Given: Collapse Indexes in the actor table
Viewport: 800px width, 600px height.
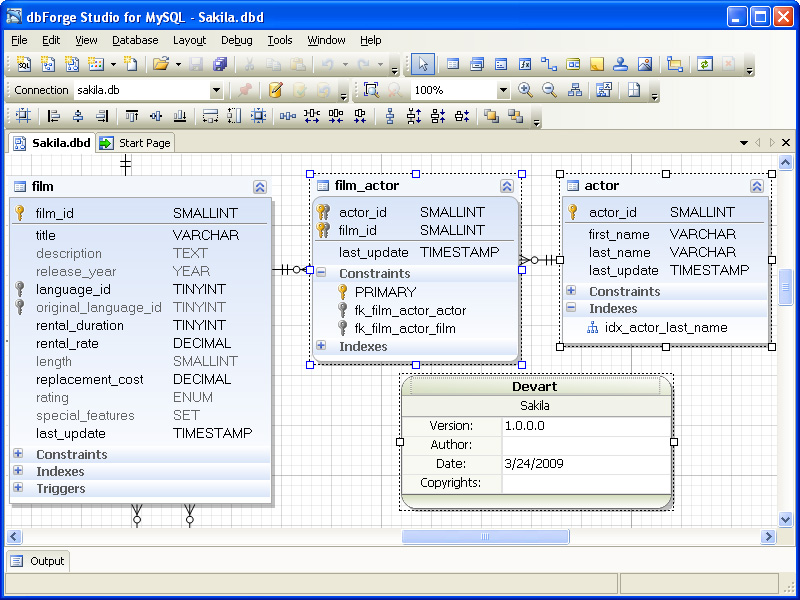Looking at the screenshot, I should coord(571,307).
